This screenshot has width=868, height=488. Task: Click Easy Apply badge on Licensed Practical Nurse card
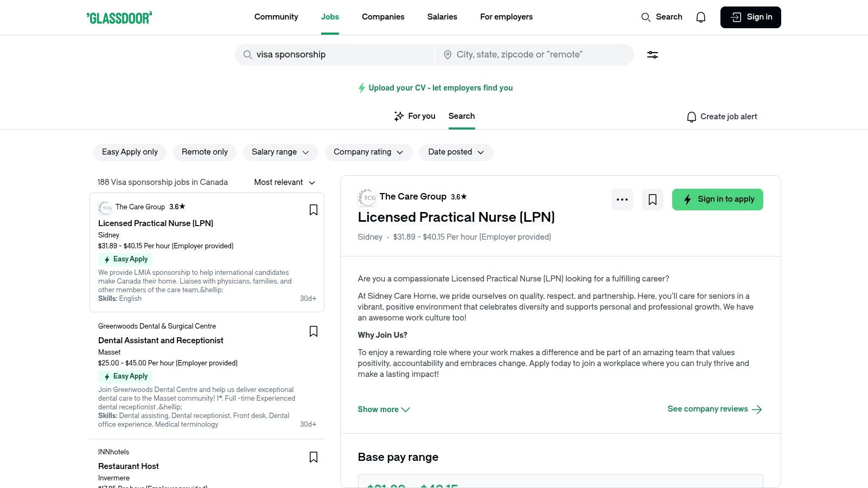tap(125, 259)
